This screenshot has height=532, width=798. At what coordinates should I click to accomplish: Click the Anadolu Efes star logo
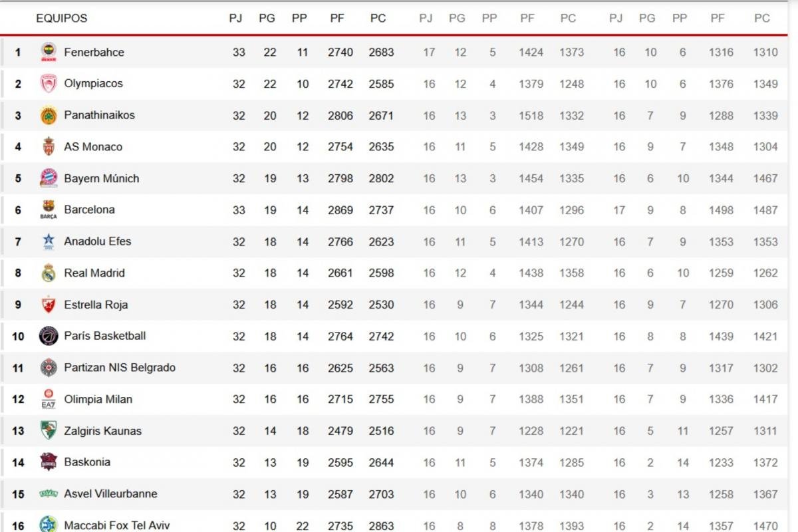click(49, 241)
